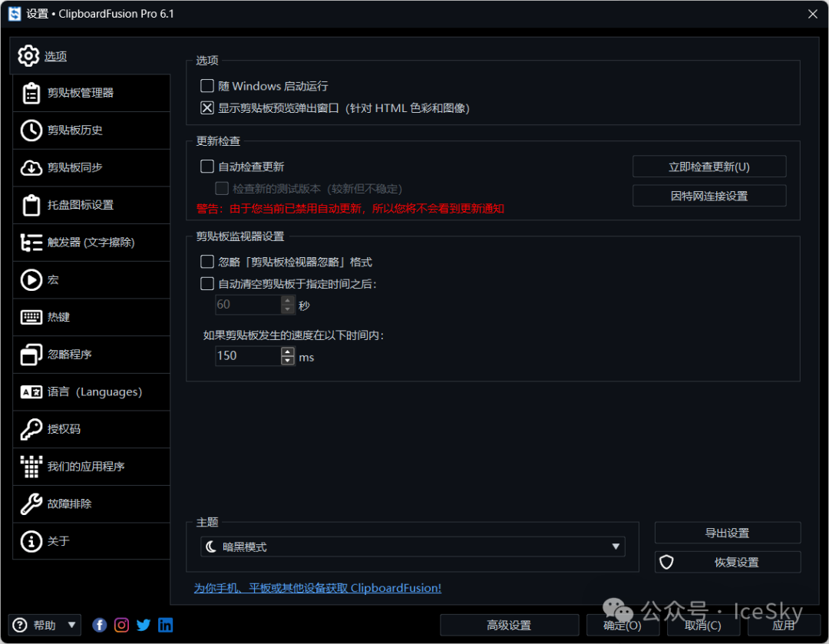Open the 关于 section
The width and height of the screenshot is (829, 644).
coord(58,541)
